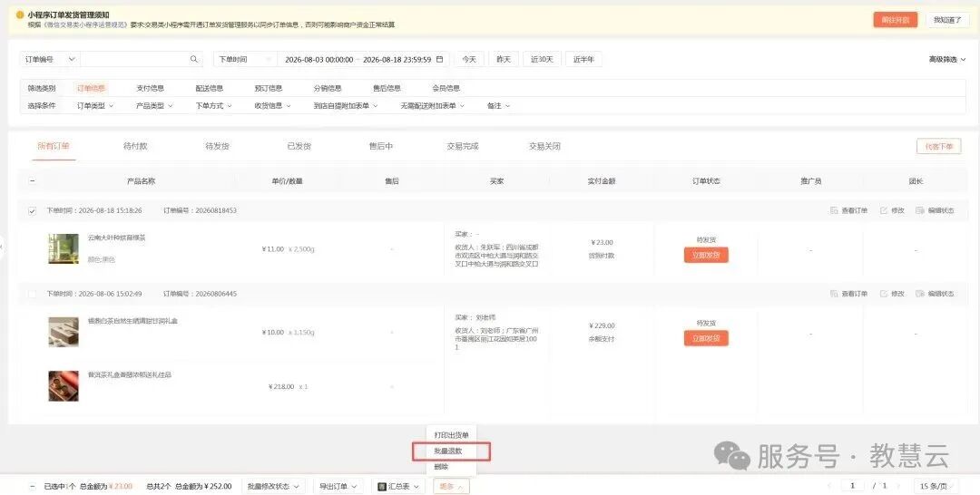Screen dimensions: 980x495
Task: Choose 打印出货单 from the 更多 menu
Action: [x=451, y=435]
